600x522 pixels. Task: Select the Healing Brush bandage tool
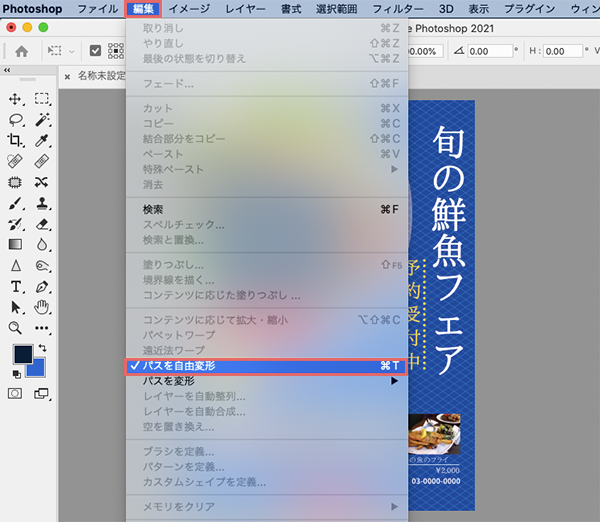(42, 161)
